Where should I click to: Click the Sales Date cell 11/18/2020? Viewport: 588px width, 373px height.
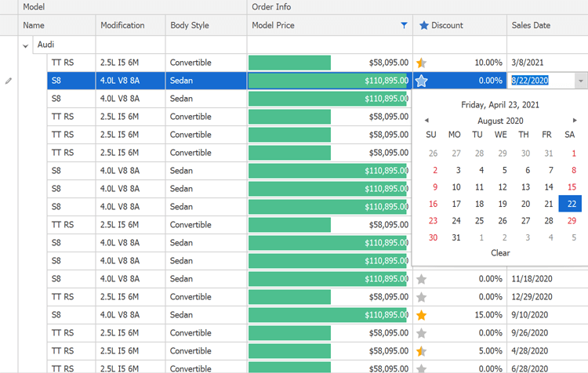pyautogui.click(x=547, y=279)
